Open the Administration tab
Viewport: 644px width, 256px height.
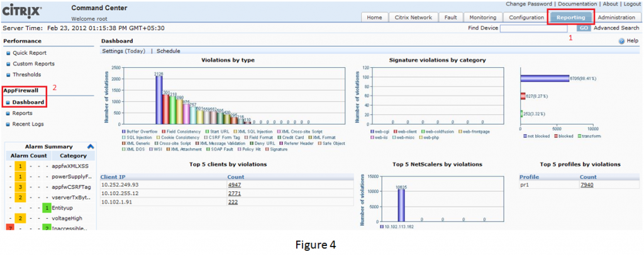coord(616,18)
